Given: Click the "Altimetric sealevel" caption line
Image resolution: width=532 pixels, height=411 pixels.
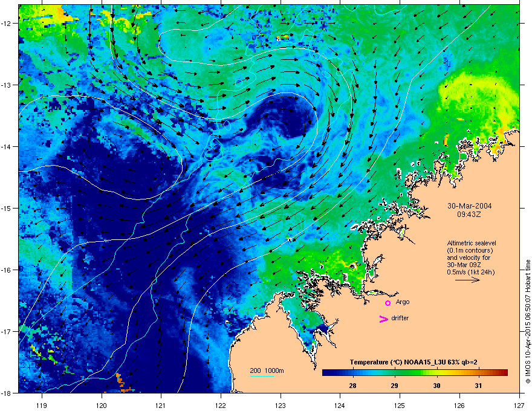Looking at the screenshot, I should (x=472, y=243).
